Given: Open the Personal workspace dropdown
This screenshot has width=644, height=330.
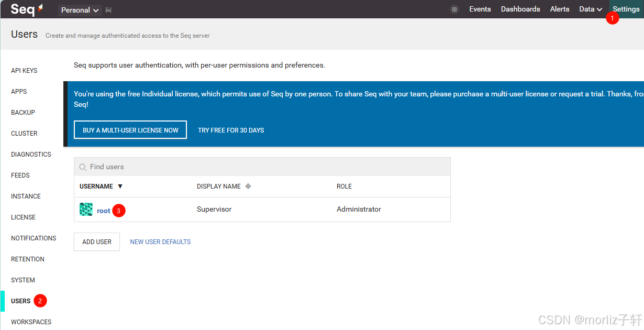Looking at the screenshot, I should 80,10.
